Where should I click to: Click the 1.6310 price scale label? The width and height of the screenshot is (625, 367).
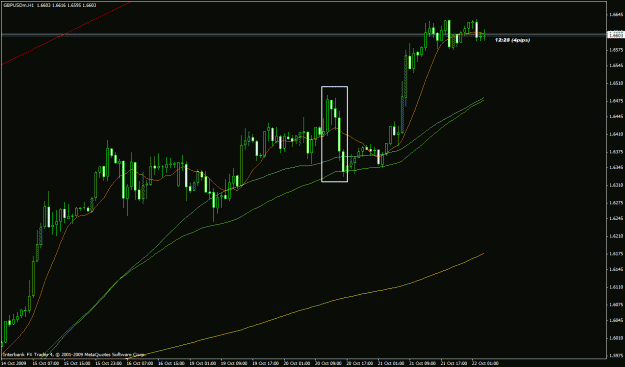click(x=616, y=185)
